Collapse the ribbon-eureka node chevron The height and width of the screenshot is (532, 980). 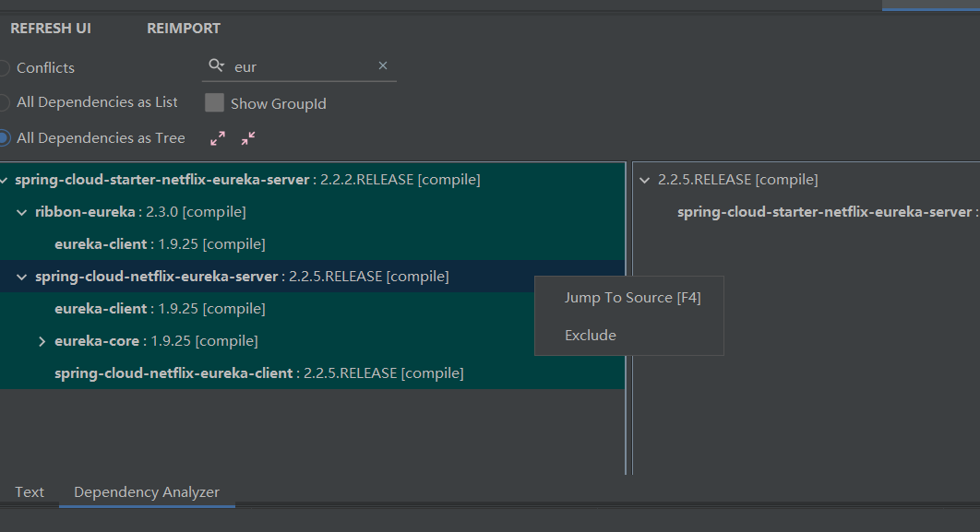click(x=22, y=213)
